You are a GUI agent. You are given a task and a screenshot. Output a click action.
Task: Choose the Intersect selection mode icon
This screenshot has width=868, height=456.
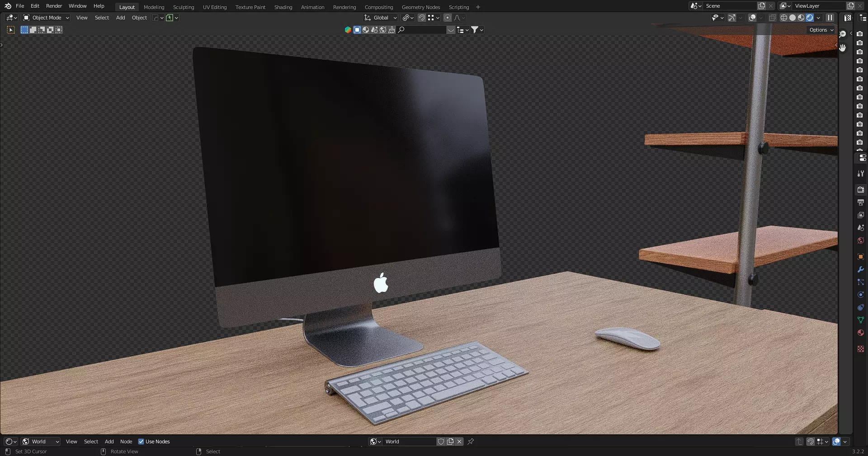pyautogui.click(x=59, y=30)
